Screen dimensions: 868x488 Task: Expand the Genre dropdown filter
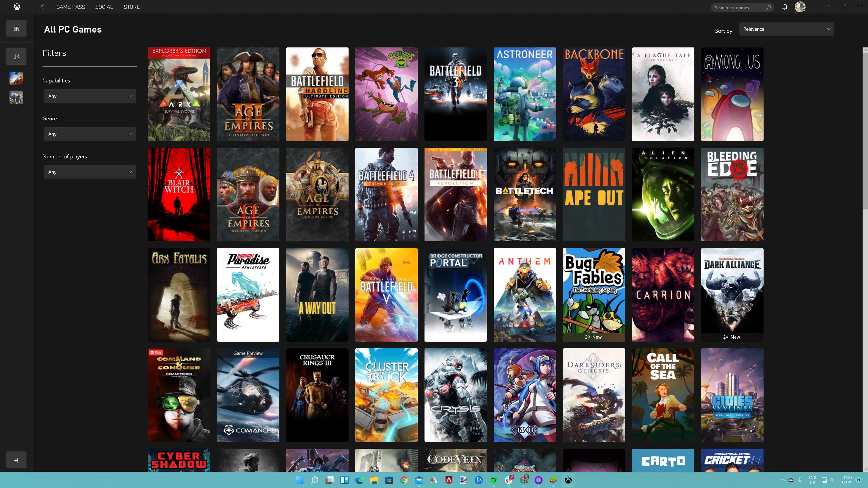coord(90,134)
